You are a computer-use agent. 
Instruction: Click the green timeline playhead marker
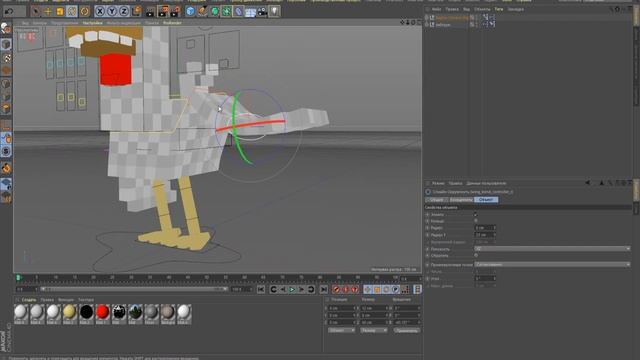(x=18, y=278)
